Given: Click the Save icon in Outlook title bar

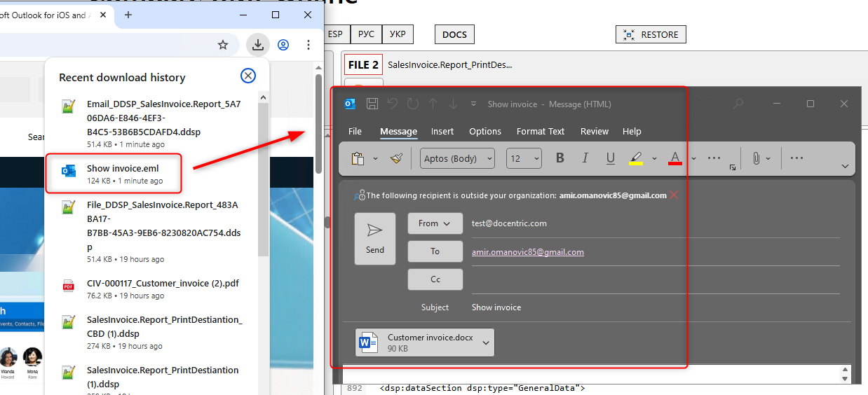Looking at the screenshot, I should [372, 104].
